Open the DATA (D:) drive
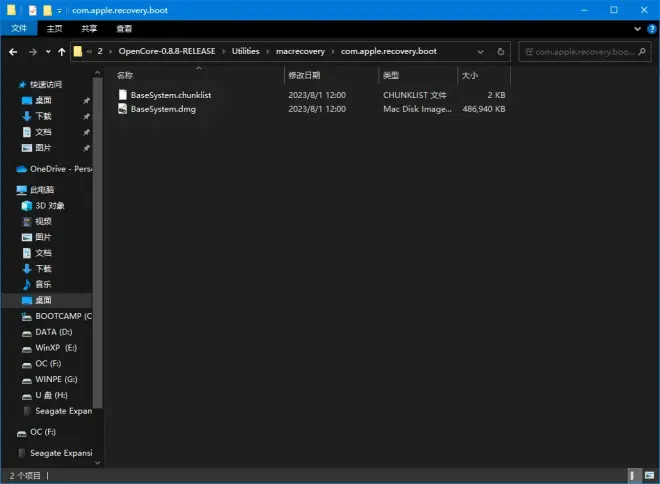Screen dimensions: 660x484 [53, 332]
